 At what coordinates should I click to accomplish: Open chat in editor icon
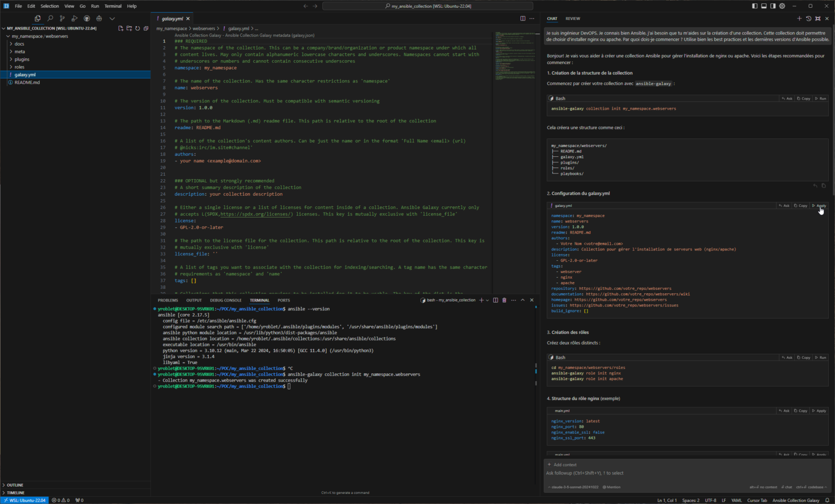click(x=818, y=18)
